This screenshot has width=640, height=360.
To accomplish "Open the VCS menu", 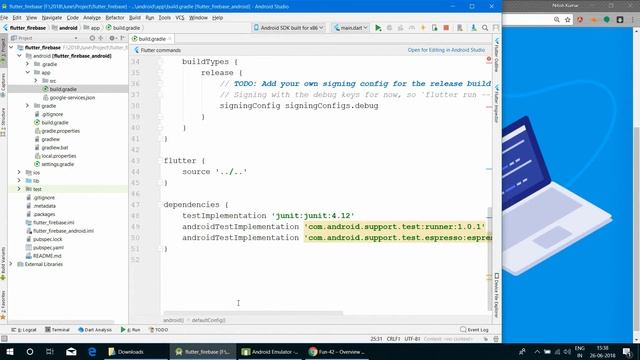I will pos(180,18).
